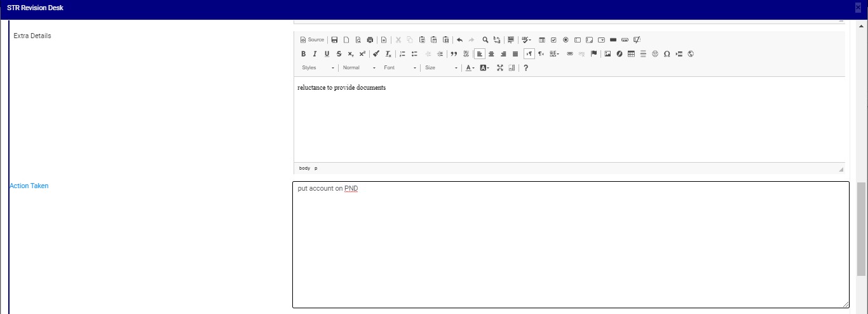
Task: Toggle Italic formatting
Action: pos(315,54)
